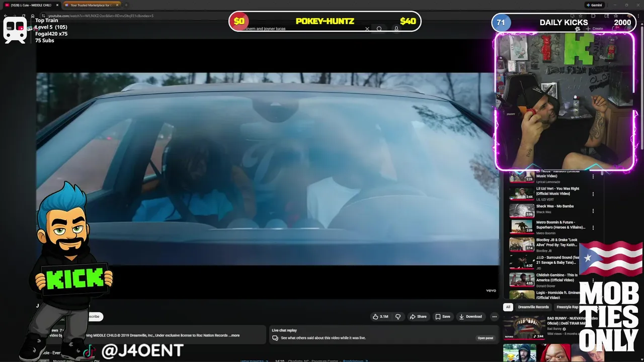The image size is (644, 362).
Task: Dislike the video with thumbs-down icon
Action: click(398, 317)
